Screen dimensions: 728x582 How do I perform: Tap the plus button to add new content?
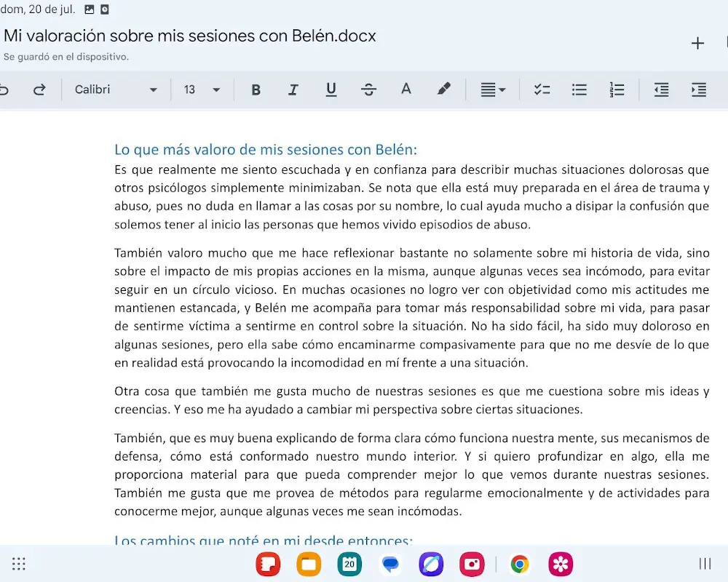tap(697, 43)
